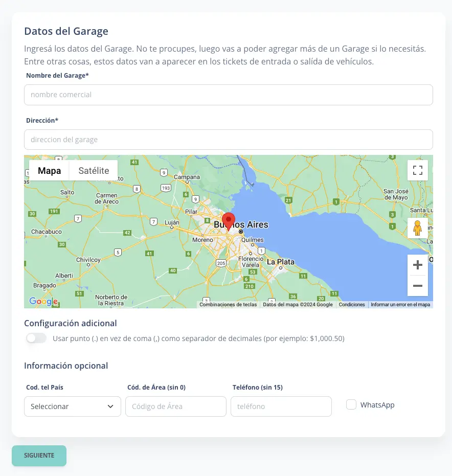The height and width of the screenshot is (476, 452).
Task: Zoom in on the map
Action: (x=417, y=265)
